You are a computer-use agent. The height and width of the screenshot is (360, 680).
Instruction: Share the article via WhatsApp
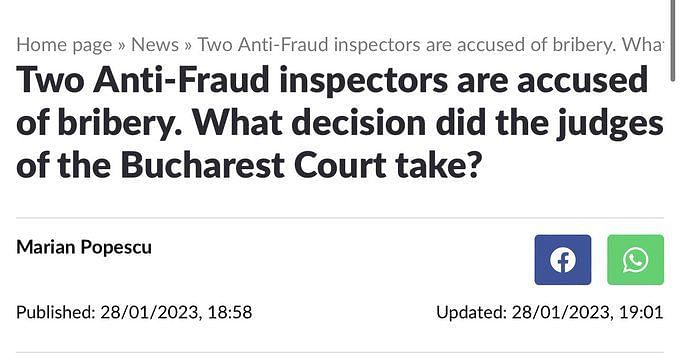[635, 260]
